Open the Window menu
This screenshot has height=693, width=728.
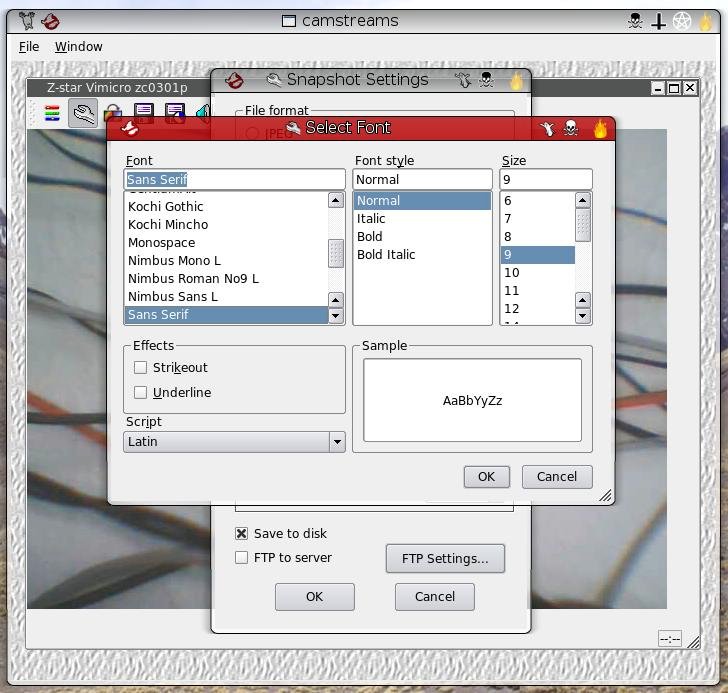pos(78,47)
